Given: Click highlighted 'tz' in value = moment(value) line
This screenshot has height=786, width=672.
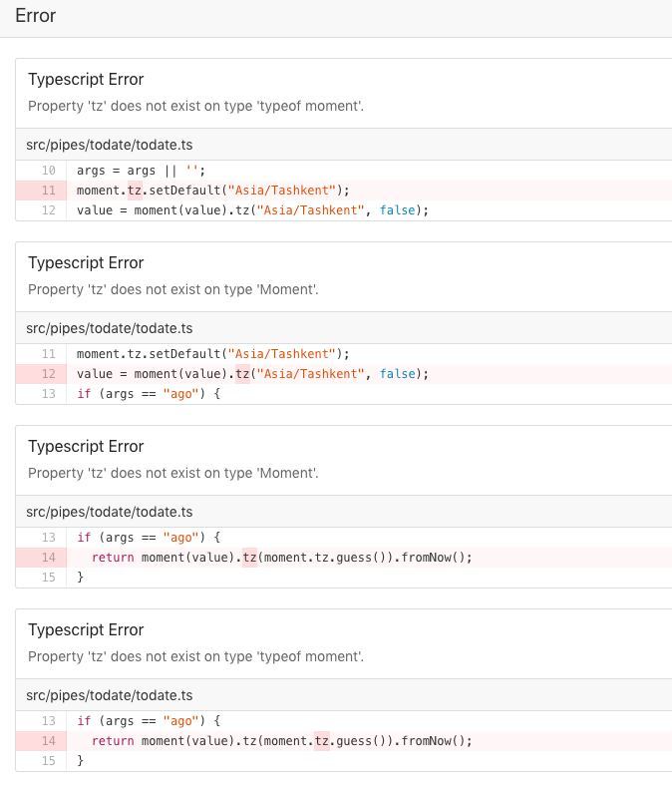Looking at the screenshot, I should coord(242,374).
